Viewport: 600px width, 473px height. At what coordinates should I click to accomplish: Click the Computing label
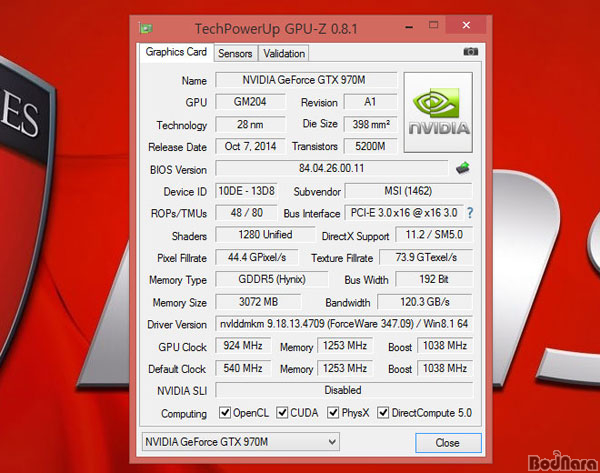coord(184,414)
